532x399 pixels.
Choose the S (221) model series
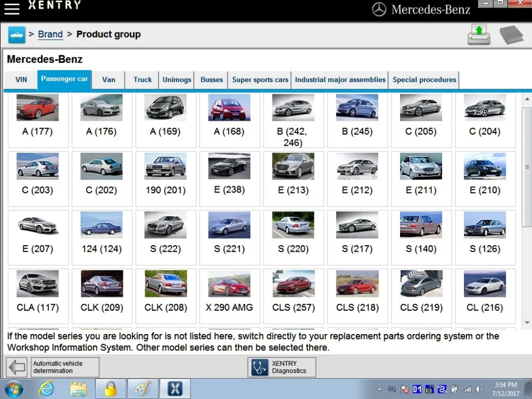tap(229, 237)
